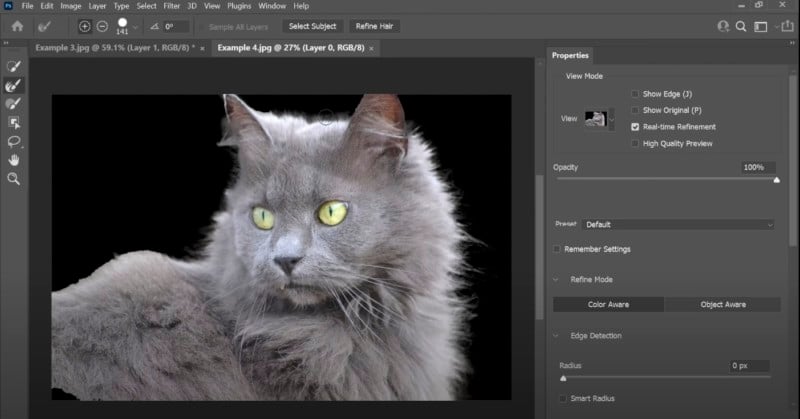Click the Select Subject button

313,26
